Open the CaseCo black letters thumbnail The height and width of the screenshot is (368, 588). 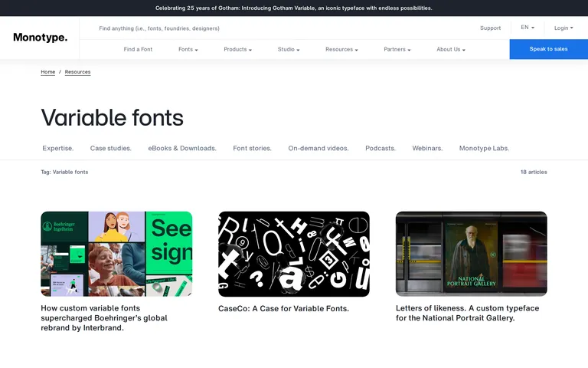294,254
